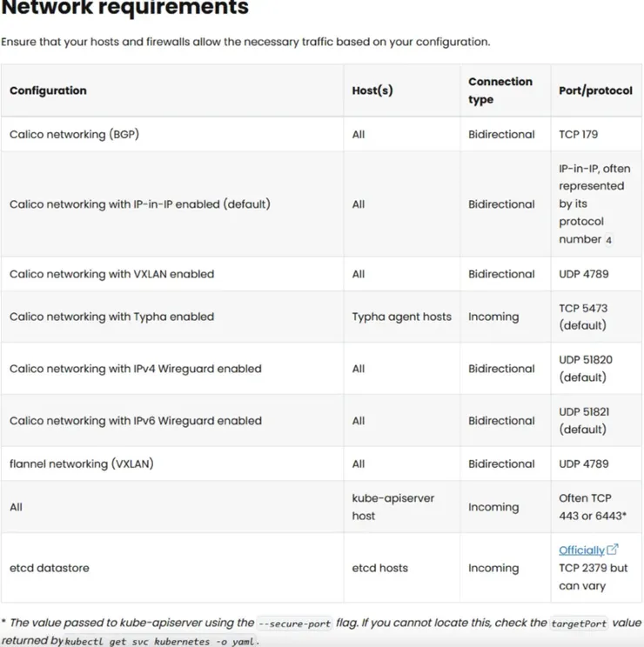Select the Configuration column header

click(48, 90)
